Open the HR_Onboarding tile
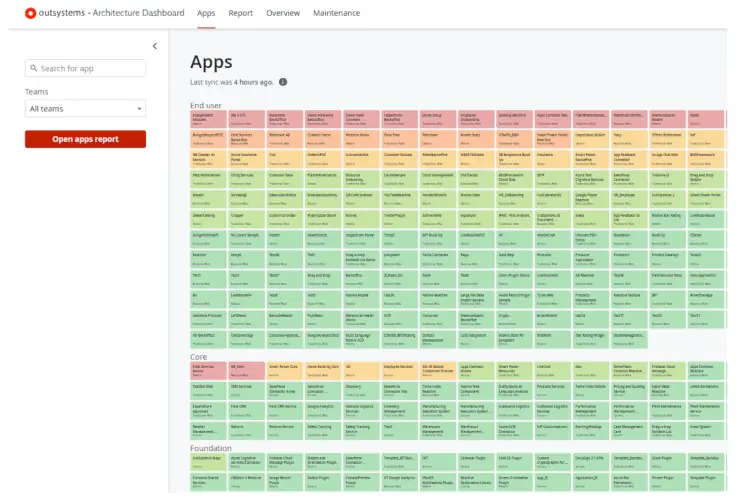This screenshot has height=502, width=750. tap(514, 199)
